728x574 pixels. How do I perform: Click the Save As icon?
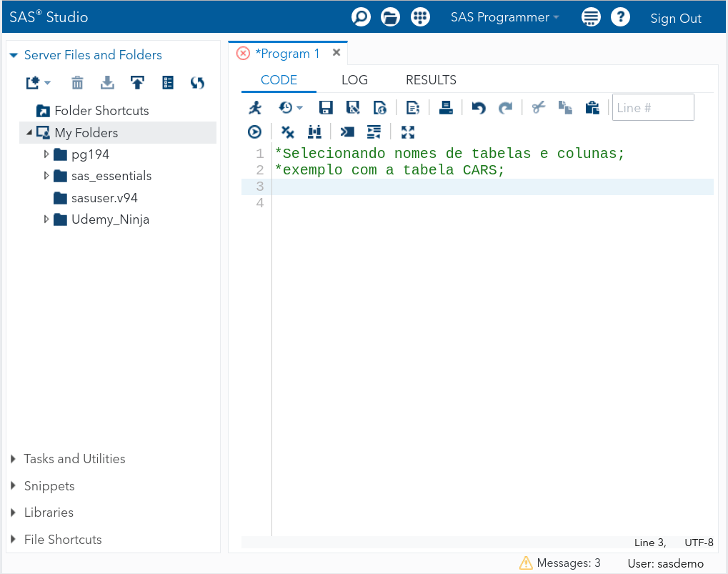pos(353,108)
